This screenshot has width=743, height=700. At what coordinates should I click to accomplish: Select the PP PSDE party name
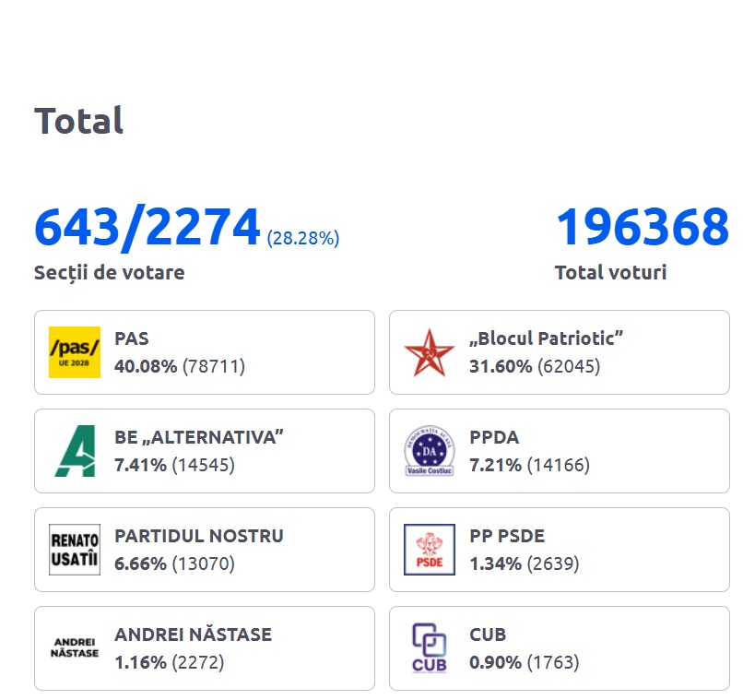click(507, 536)
